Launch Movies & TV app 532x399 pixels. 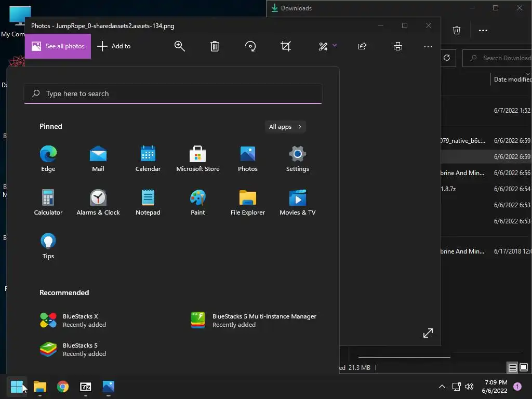298,203
